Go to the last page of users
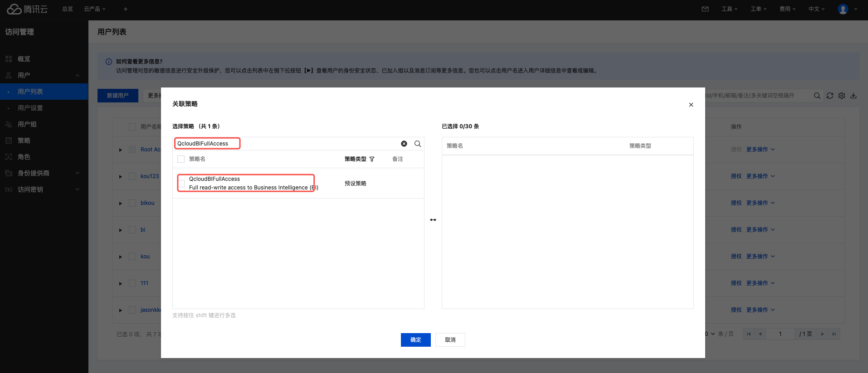Viewport: 868px width, 373px height. pyautogui.click(x=834, y=334)
